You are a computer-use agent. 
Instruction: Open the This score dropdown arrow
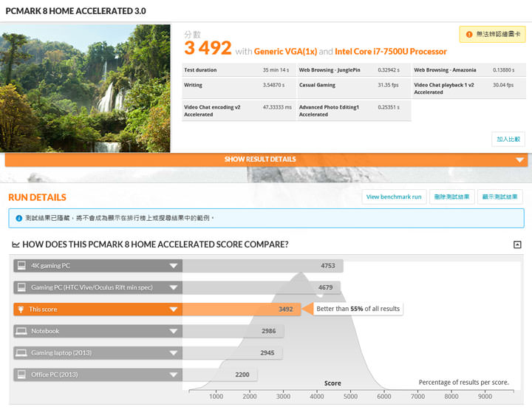174,310
